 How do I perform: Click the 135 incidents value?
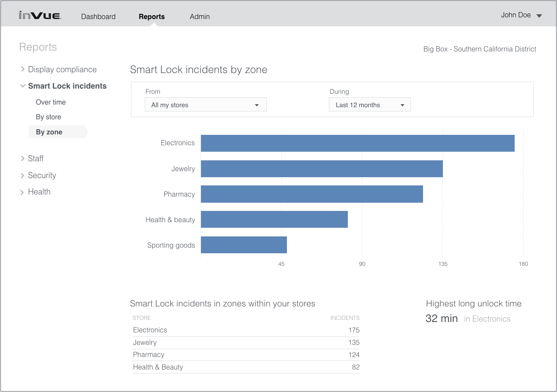(354, 343)
